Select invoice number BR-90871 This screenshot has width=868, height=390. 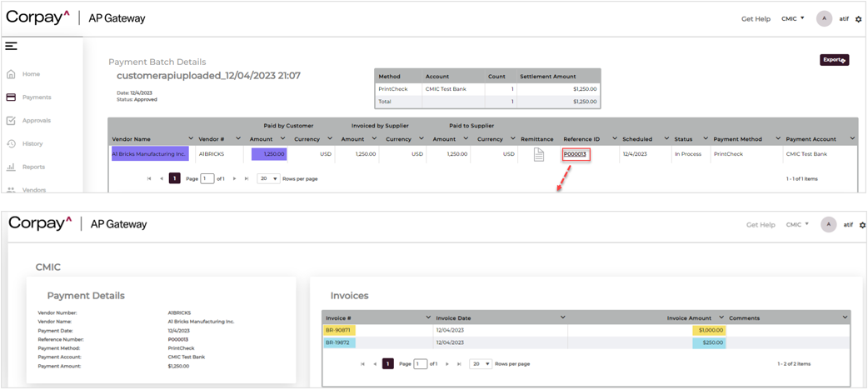point(339,330)
